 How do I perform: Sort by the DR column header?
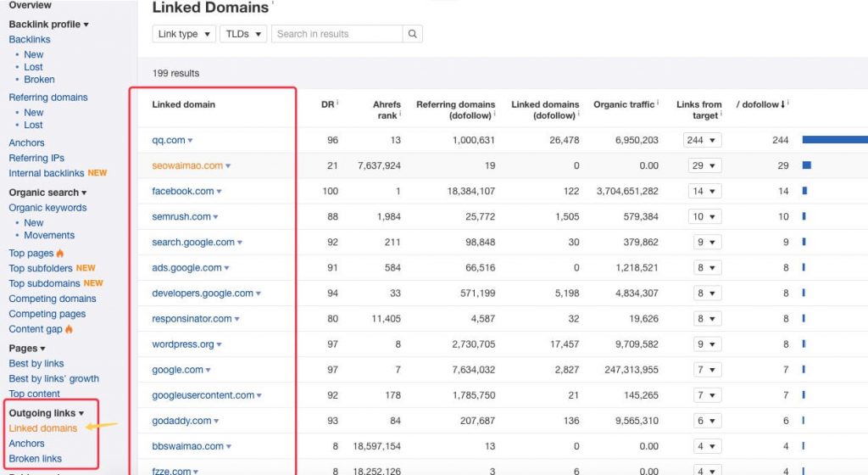click(x=328, y=104)
